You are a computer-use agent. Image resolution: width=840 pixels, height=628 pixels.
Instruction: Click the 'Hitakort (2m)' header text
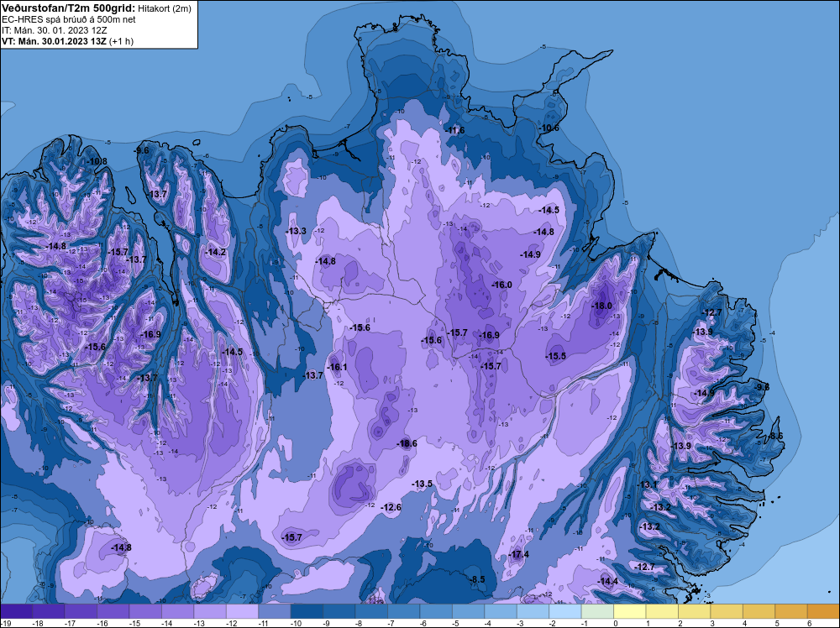tap(164, 8)
